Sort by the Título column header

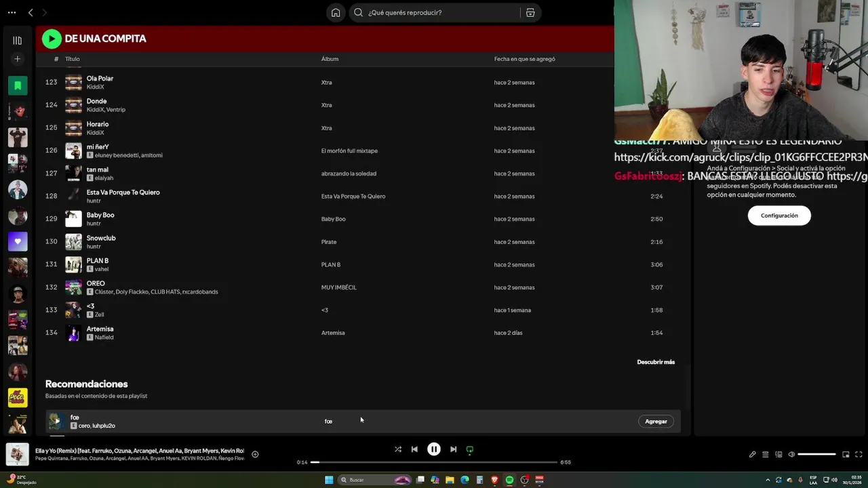pyautogui.click(x=73, y=59)
